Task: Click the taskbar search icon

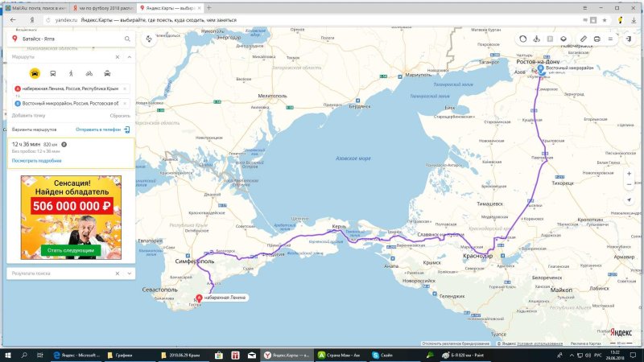Action: coord(24,355)
